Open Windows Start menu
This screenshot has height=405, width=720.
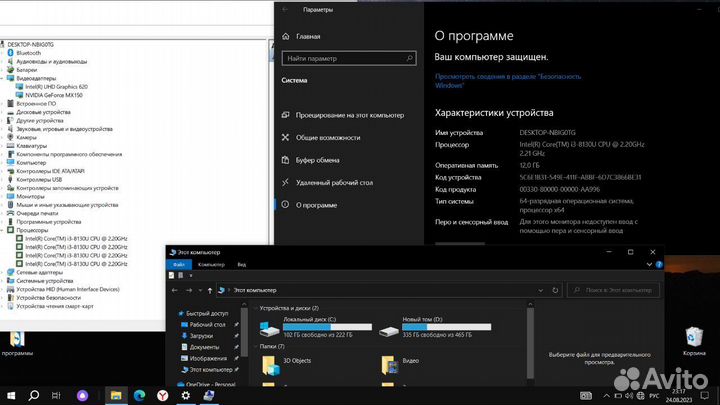pyautogui.click(x=11, y=395)
